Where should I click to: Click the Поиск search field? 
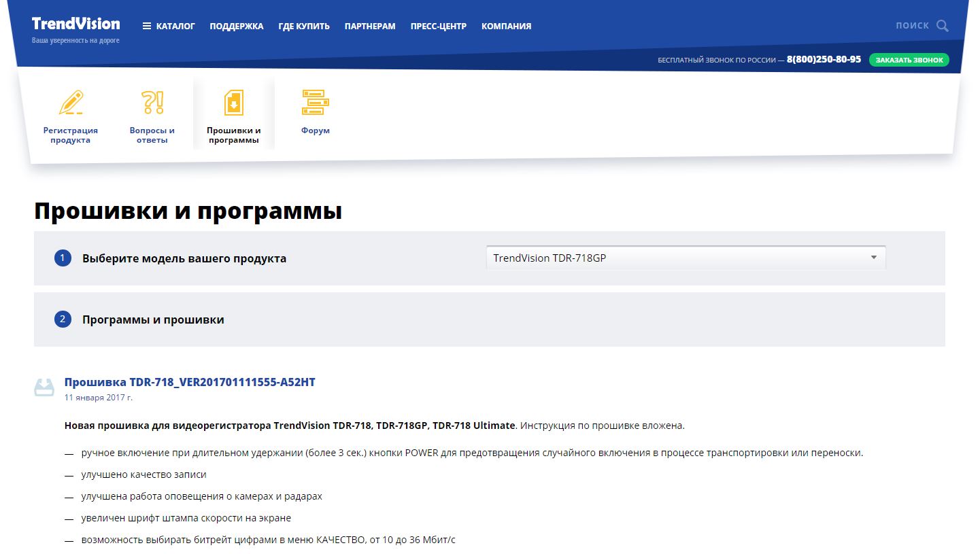(x=911, y=26)
